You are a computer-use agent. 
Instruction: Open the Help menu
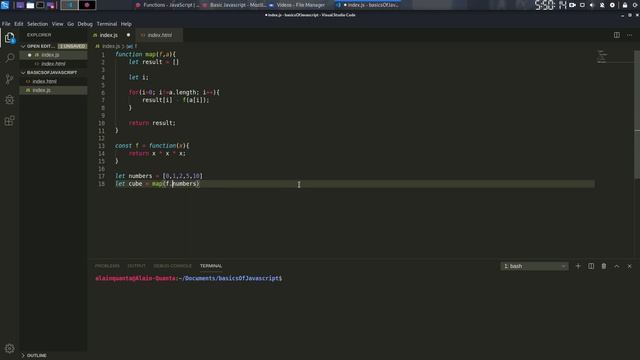(126, 24)
